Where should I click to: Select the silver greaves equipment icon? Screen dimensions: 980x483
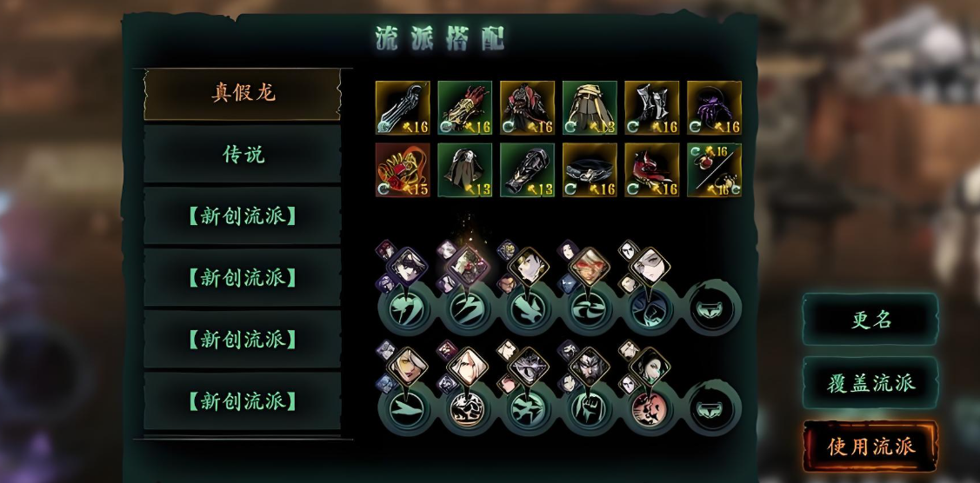click(652, 108)
